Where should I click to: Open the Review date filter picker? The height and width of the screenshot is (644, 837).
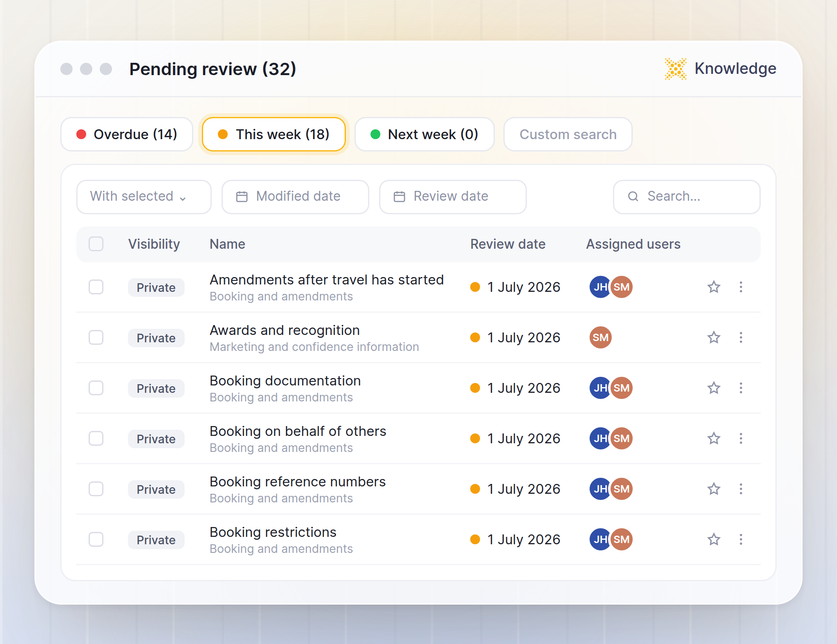pyautogui.click(x=453, y=197)
